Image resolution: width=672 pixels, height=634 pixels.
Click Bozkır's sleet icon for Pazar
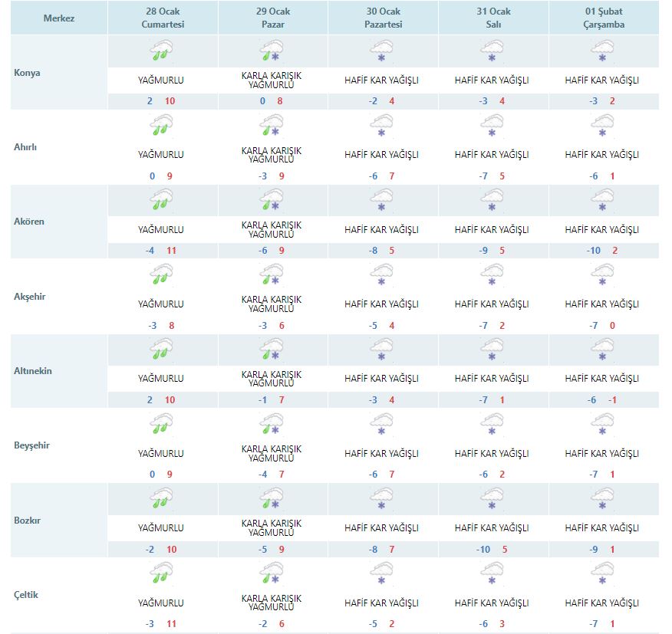[x=272, y=500]
